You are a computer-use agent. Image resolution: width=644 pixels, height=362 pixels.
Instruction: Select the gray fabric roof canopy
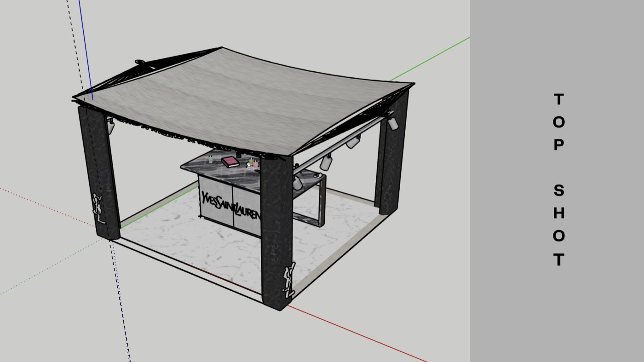coord(244,101)
